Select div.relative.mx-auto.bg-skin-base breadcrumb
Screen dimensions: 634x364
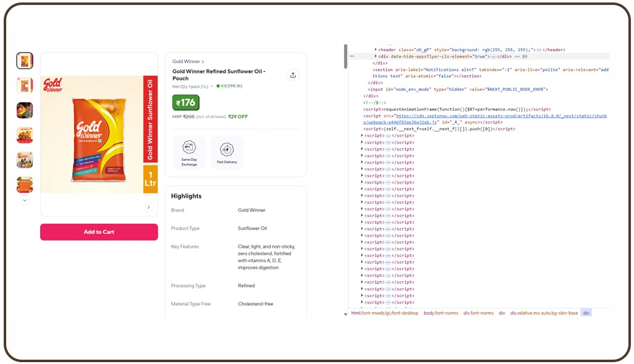(x=544, y=313)
